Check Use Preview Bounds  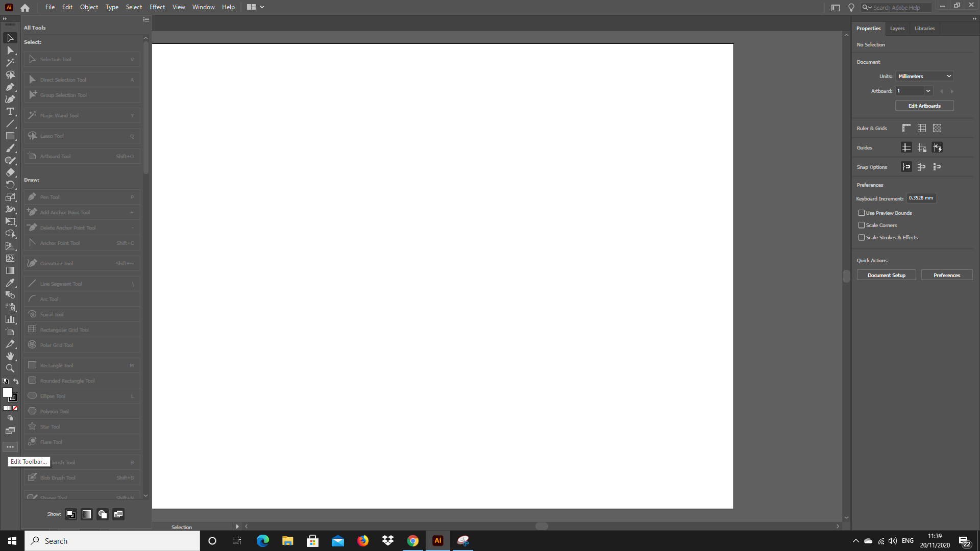click(x=862, y=213)
